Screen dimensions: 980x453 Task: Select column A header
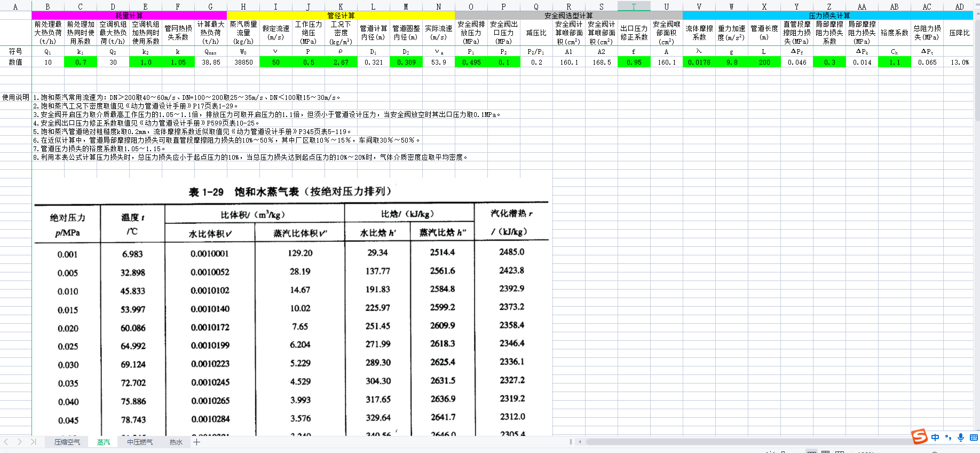15,6
